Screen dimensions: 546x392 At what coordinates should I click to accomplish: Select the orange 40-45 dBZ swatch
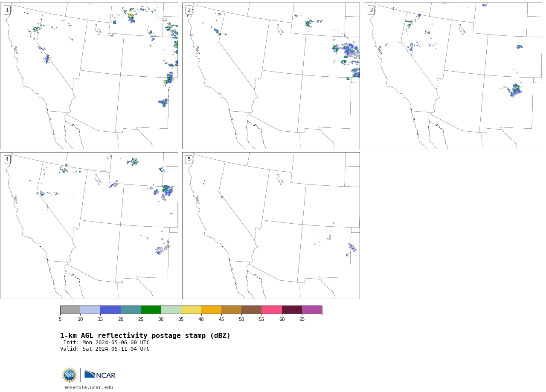tap(211, 310)
